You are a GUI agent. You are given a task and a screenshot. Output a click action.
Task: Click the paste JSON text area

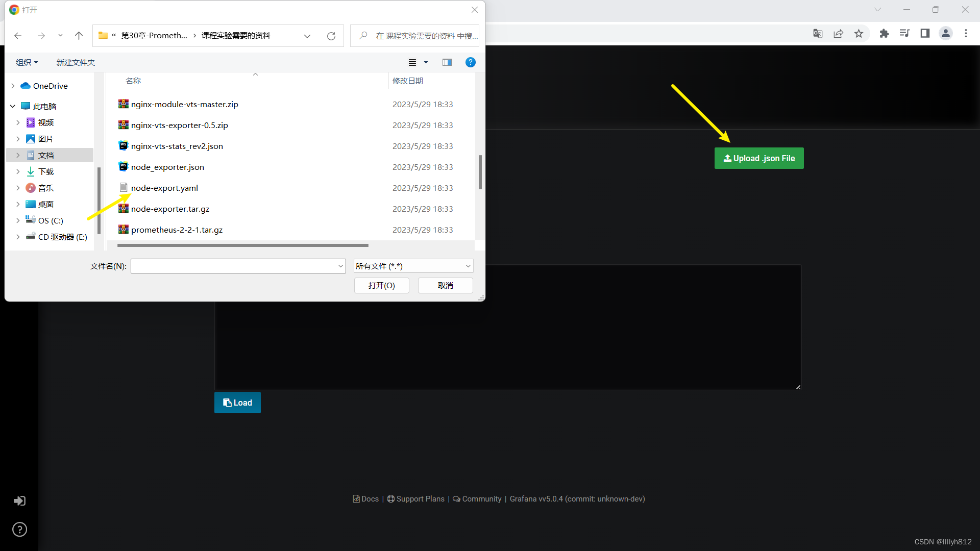(508, 327)
